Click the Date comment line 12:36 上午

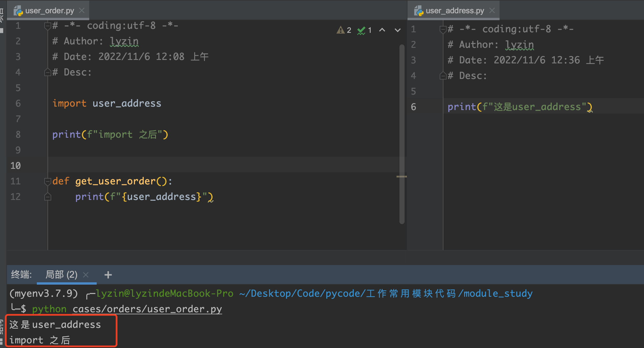tap(526, 60)
